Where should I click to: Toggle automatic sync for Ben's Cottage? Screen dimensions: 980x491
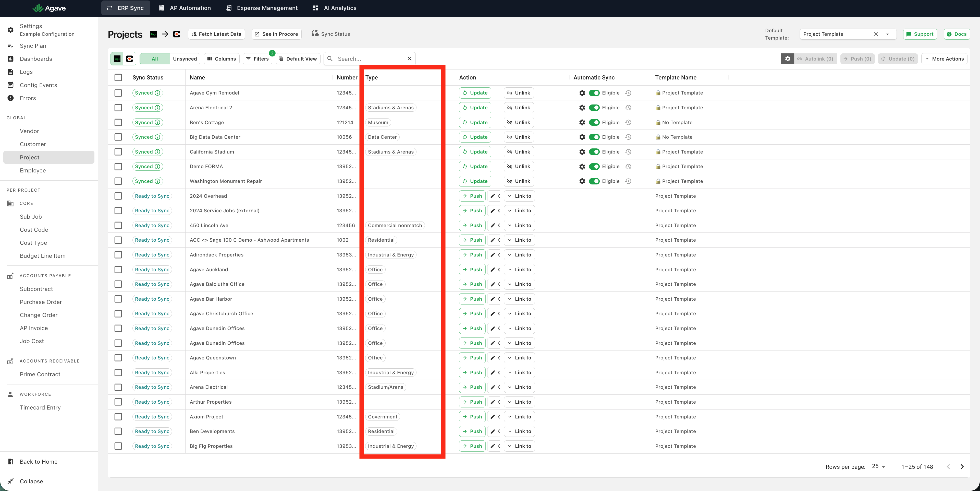pyautogui.click(x=594, y=122)
